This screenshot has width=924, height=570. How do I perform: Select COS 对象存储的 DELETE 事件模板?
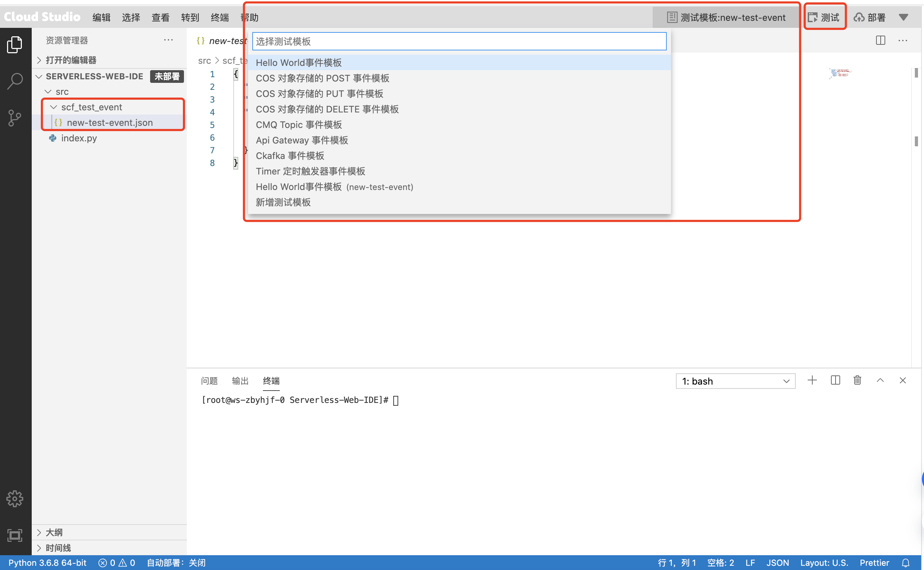pyautogui.click(x=459, y=109)
